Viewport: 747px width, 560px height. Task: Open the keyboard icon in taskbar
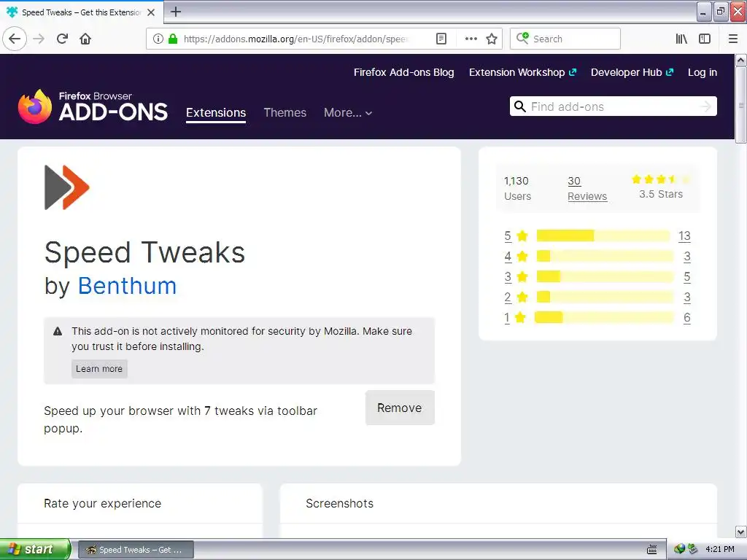coord(652,550)
